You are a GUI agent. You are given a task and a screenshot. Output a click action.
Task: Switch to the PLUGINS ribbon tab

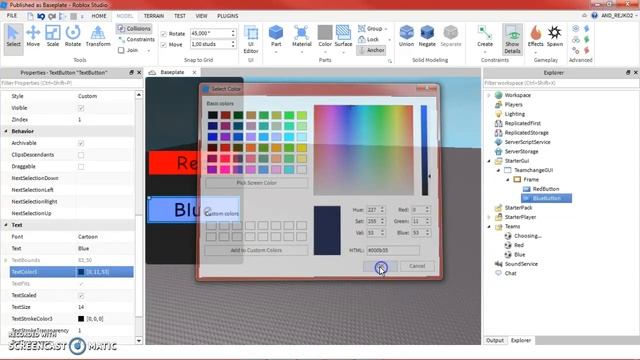pos(227,16)
